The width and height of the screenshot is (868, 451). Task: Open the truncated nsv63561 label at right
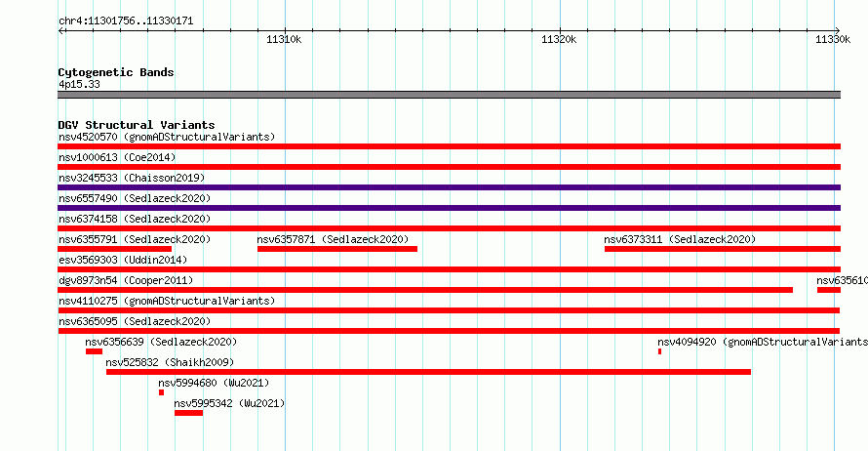842,280
